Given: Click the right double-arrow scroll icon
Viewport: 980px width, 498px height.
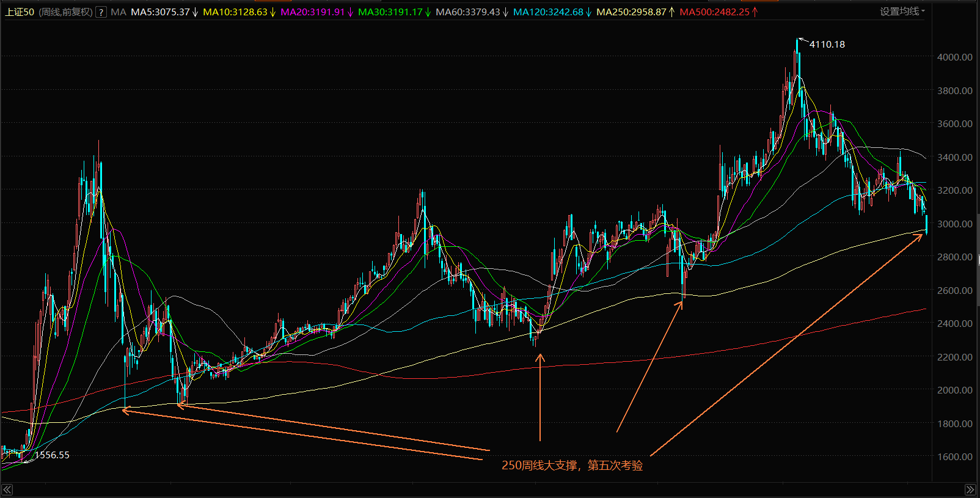Looking at the screenshot, I should click(970, 489).
